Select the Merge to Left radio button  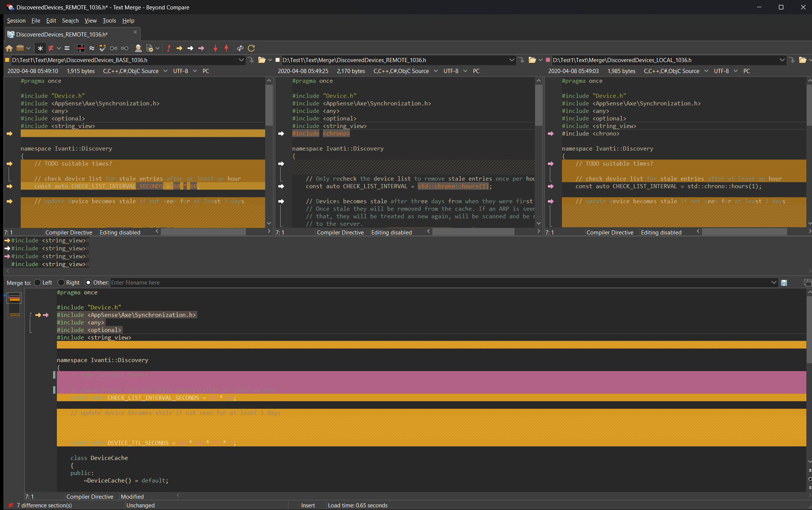coord(37,283)
